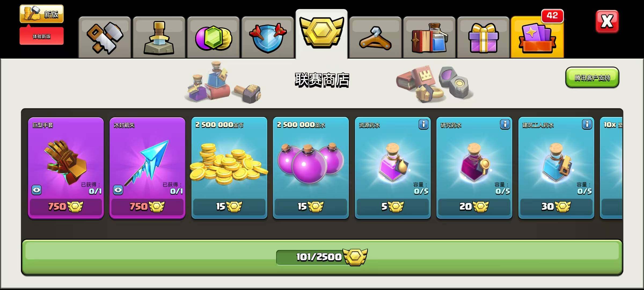Viewport: 644px width, 290px height.
Task: Open the shield with arrows tab
Action: pos(268,38)
